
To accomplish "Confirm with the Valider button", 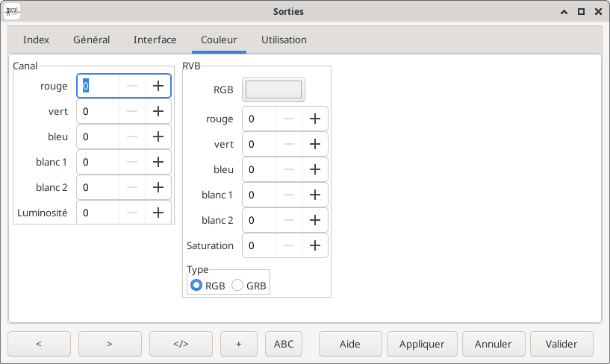I will (561, 344).
